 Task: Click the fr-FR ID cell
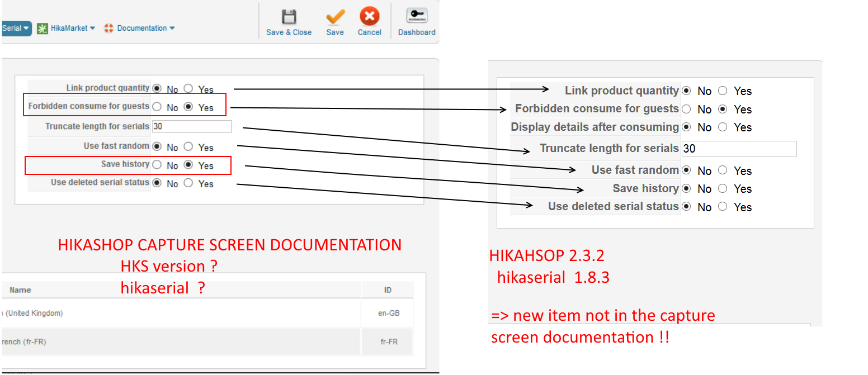pos(388,341)
